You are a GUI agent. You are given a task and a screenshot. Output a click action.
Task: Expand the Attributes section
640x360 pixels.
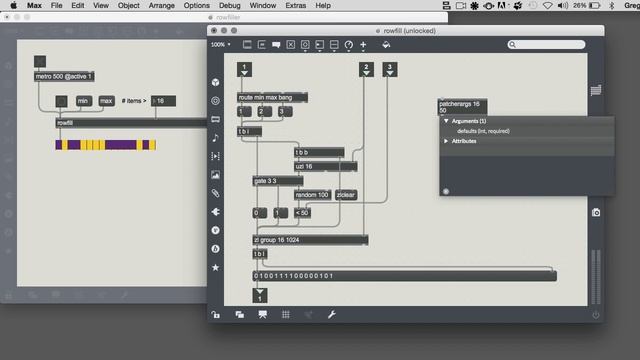point(446,141)
